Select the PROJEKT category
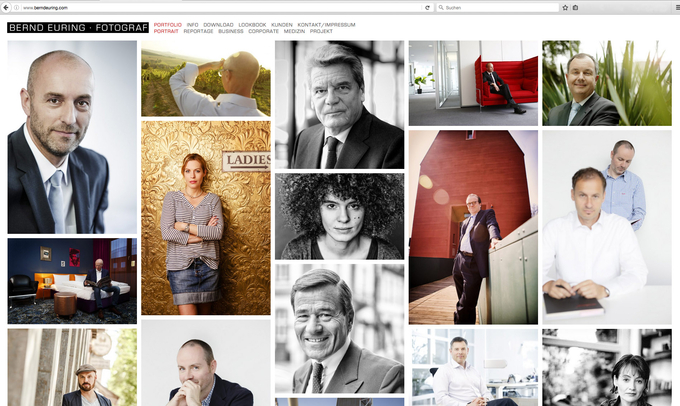This screenshot has height=406, width=680. click(x=321, y=31)
